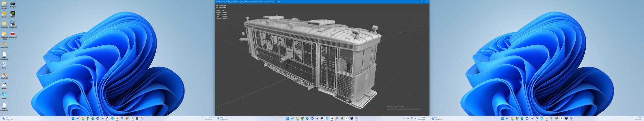Image resolution: width=644 pixels, height=121 pixels.
Task: Open Epic Games launcher on center taskbar
Action: tap(352, 118)
